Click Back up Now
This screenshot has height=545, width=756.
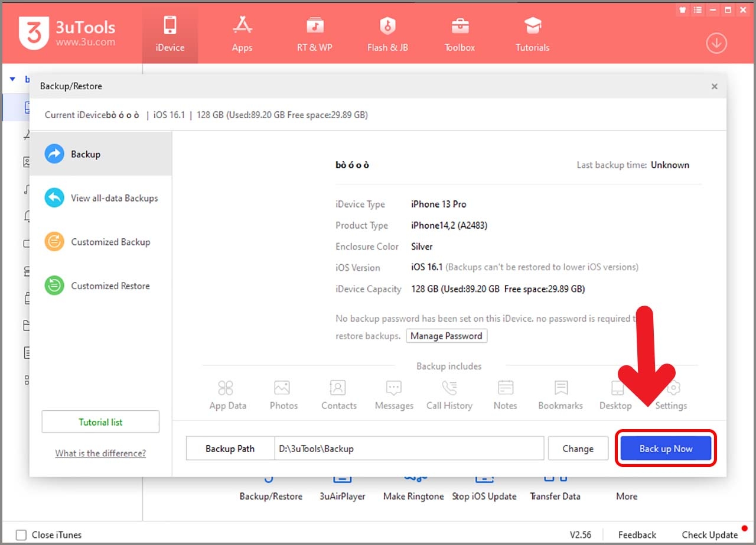[666, 449]
